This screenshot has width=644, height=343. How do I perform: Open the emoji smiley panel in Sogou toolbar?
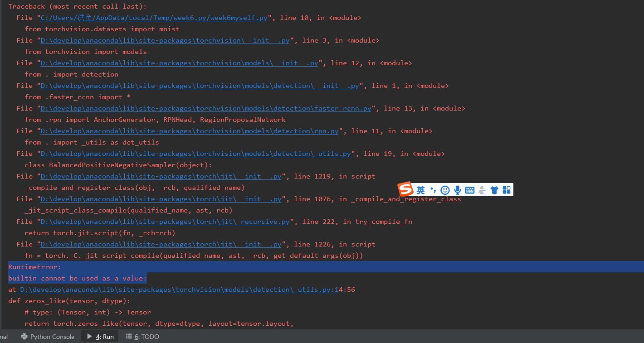[445, 190]
